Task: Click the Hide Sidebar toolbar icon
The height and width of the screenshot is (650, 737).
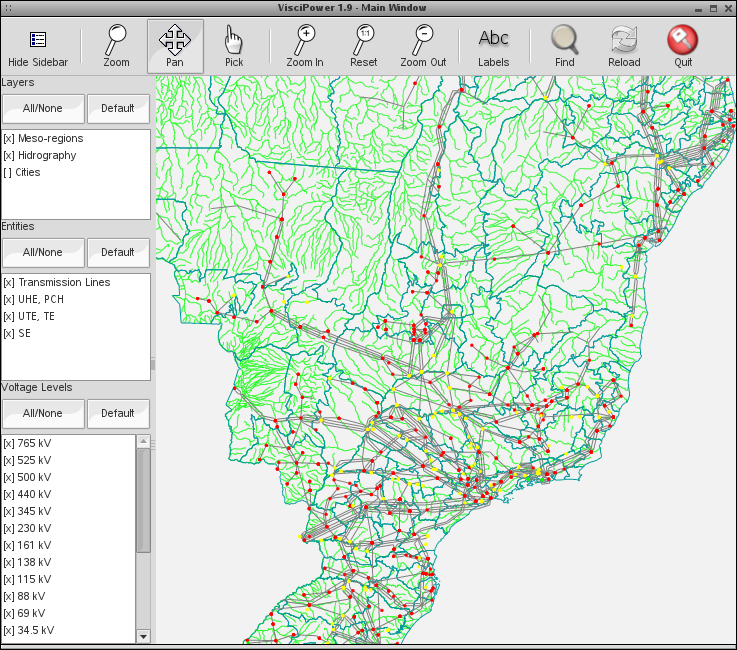Action: click(38, 39)
